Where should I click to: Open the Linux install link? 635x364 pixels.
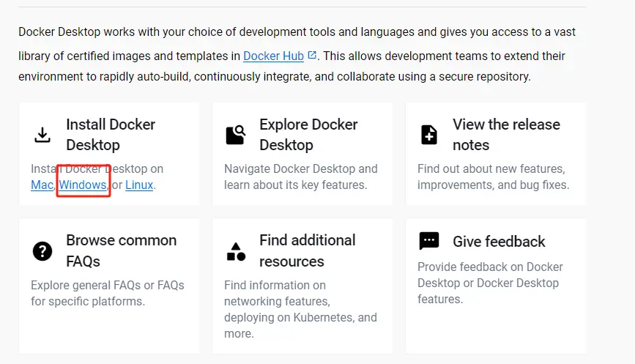pyautogui.click(x=139, y=185)
